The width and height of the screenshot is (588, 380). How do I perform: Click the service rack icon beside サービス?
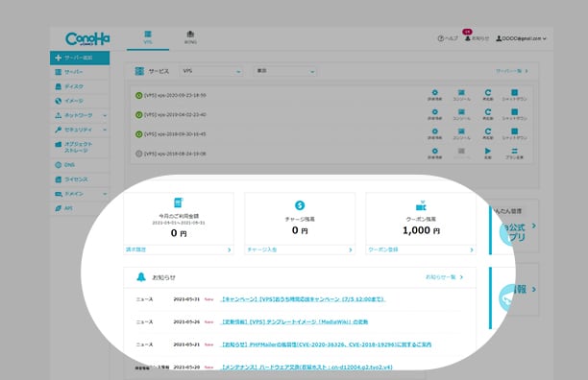[139, 71]
